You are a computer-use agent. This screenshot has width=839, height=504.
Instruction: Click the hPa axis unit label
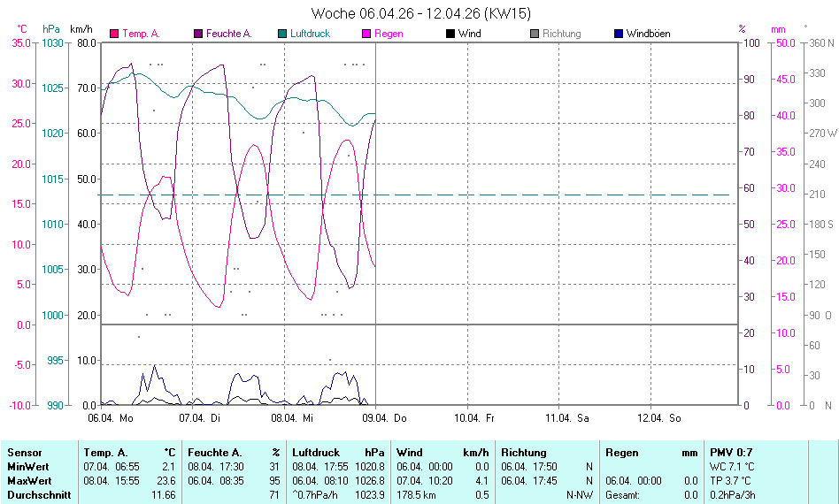click(51, 29)
